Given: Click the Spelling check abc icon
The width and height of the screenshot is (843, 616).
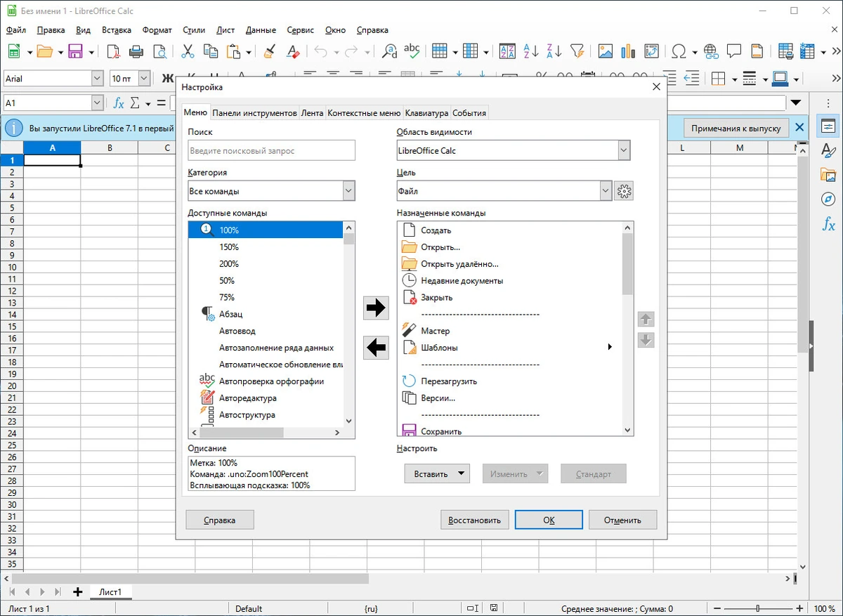Looking at the screenshot, I should click(x=412, y=51).
